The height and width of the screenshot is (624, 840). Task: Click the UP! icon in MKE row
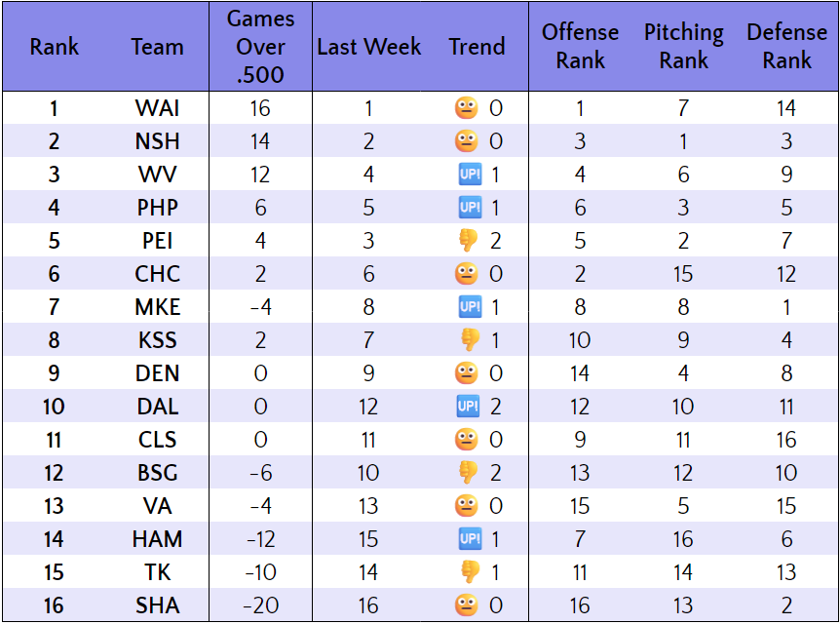click(x=469, y=307)
